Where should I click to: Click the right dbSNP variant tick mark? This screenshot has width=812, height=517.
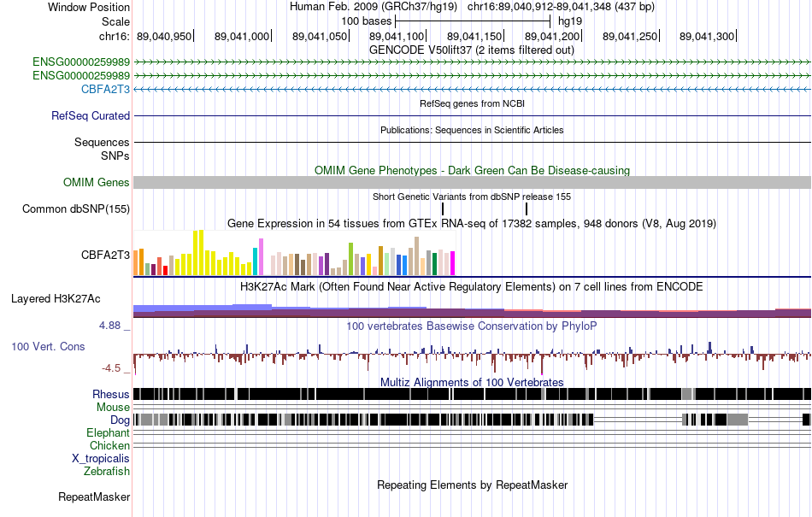point(527,209)
